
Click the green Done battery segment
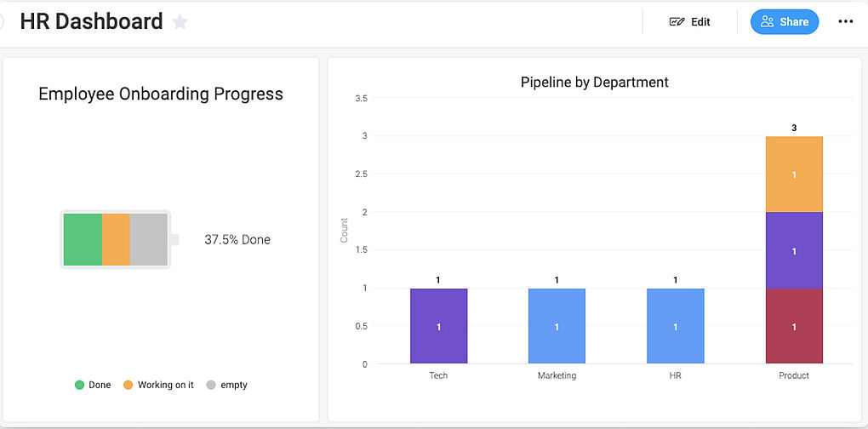pos(83,240)
